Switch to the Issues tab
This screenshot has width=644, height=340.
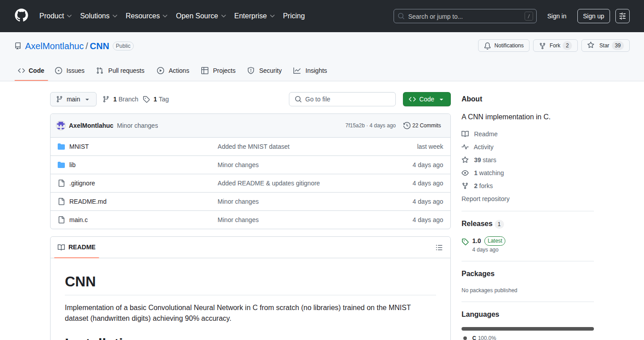70,71
